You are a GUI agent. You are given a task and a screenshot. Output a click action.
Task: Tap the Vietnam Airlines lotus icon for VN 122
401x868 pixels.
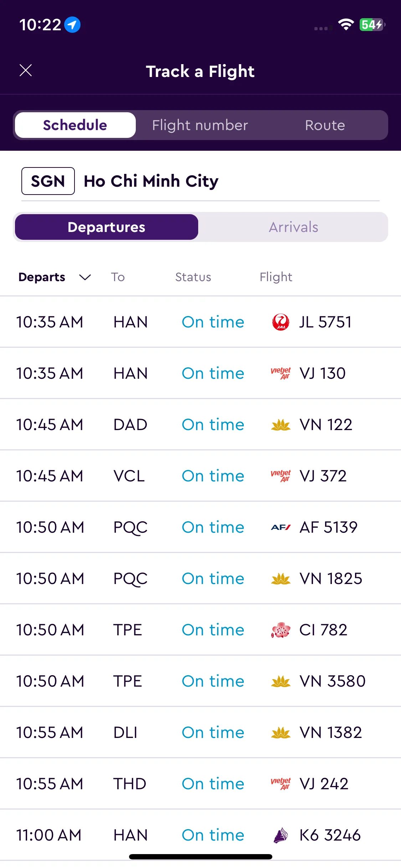(x=281, y=425)
